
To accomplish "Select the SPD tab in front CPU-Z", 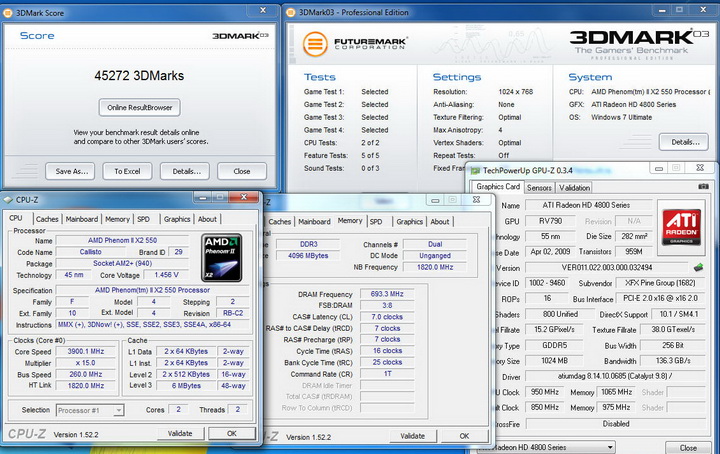I will 144,219.
